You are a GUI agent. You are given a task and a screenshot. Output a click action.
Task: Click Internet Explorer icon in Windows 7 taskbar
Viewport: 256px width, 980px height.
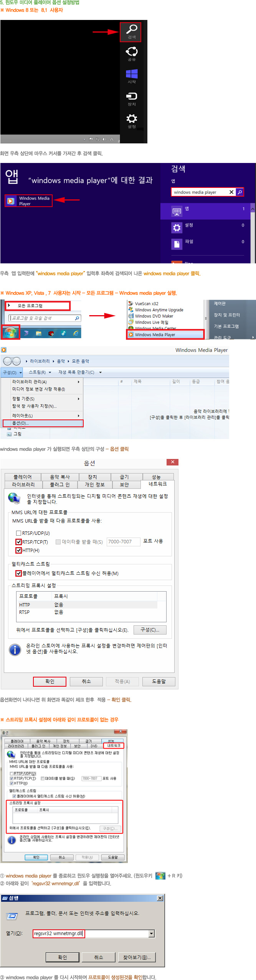click(x=76, y=333)
